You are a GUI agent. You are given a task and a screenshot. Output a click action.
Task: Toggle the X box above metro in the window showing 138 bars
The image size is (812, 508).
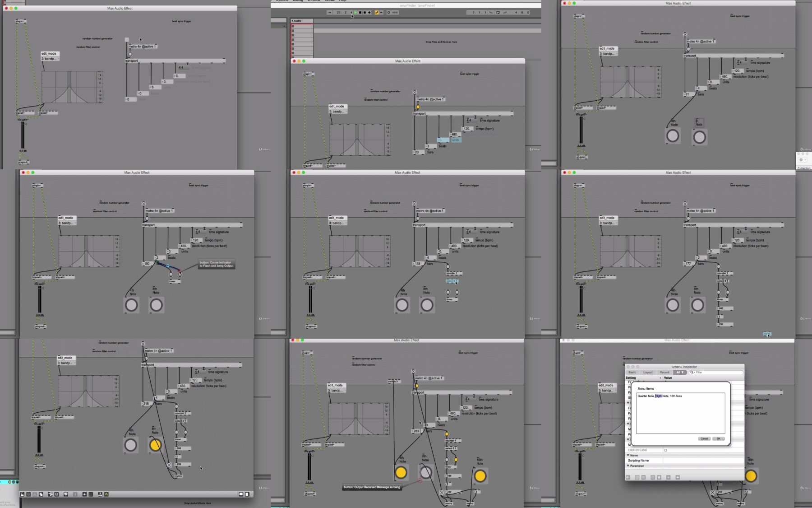[415, 204]
